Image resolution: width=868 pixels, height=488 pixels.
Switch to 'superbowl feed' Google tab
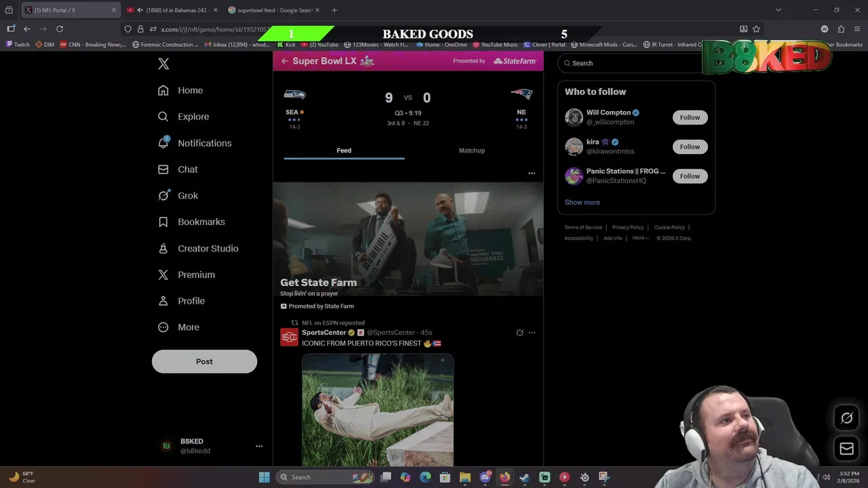point(275,10)
